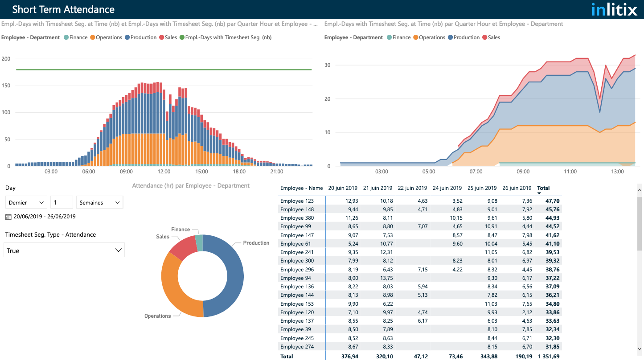This screenshot has width=644, height=361.
Task: Click the inlitix logo
Action: click(615, 9)
